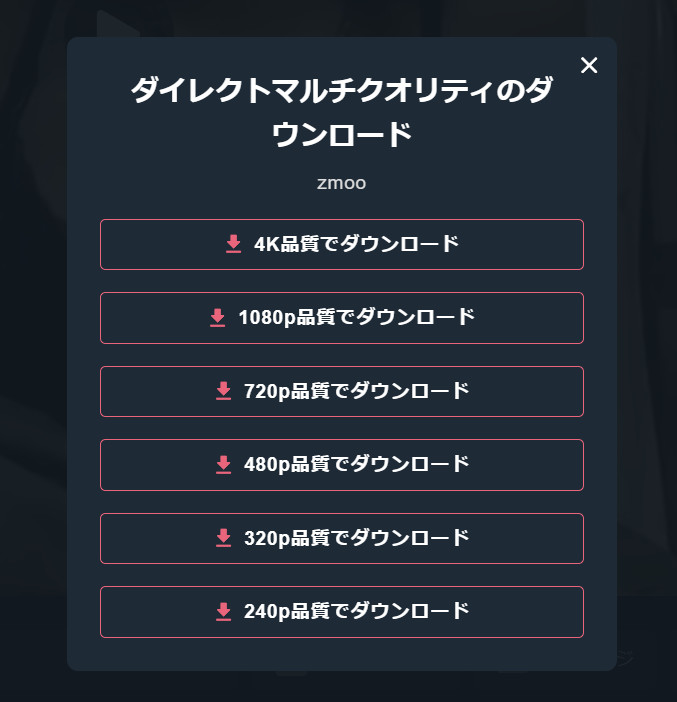
Task: Click the download arrow icon beside 4K品質
Action: pos(234,244)
